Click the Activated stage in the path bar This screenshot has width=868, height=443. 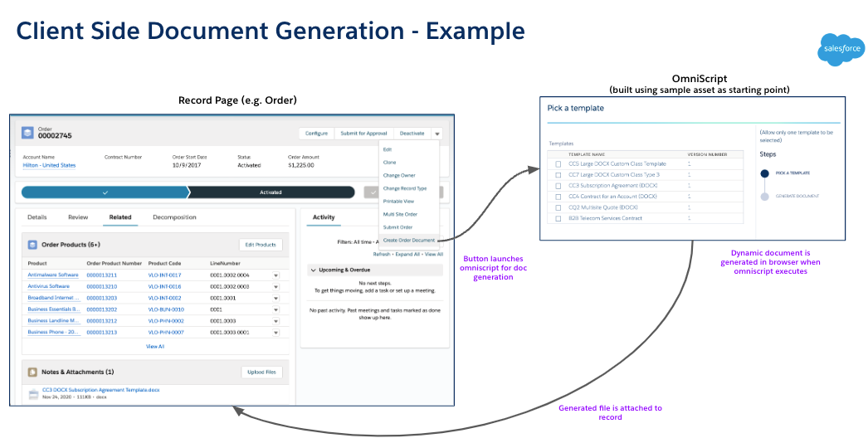(x=271, y=192)
